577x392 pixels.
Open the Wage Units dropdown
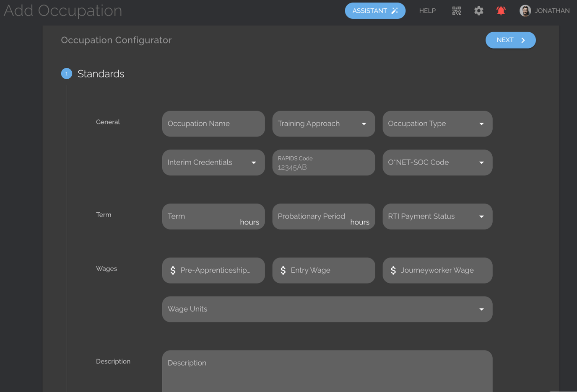point(481,309)
